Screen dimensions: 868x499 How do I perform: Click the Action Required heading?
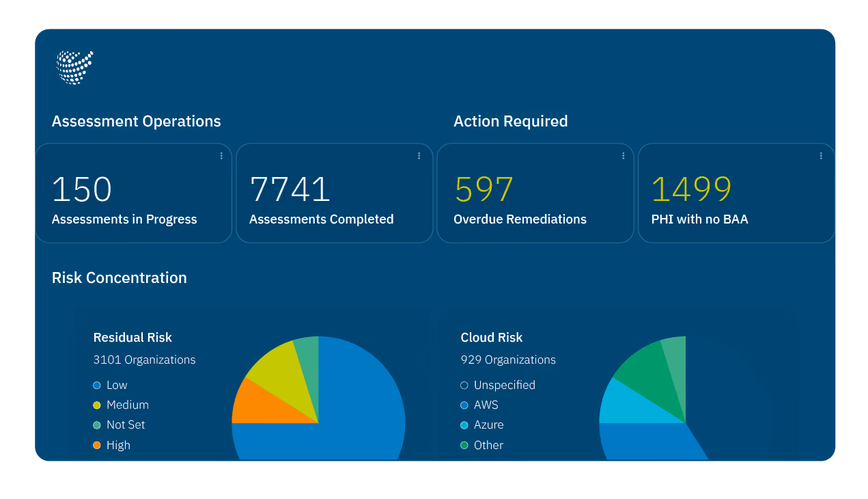coord(511,122)
